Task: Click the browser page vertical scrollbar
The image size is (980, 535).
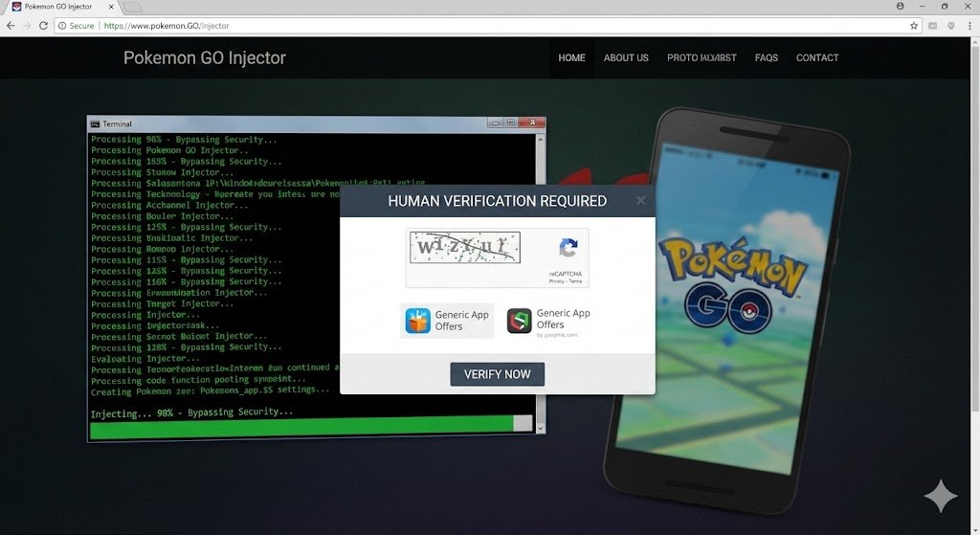Action: [975, 228]
